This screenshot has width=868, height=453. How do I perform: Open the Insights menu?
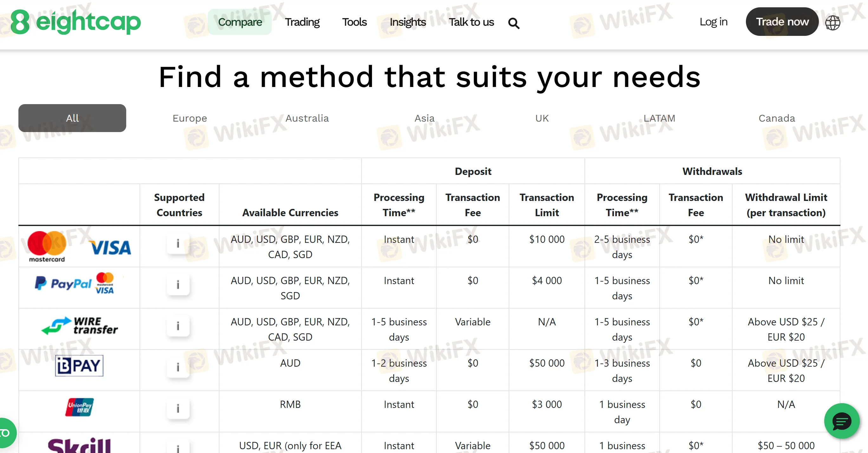408,22
